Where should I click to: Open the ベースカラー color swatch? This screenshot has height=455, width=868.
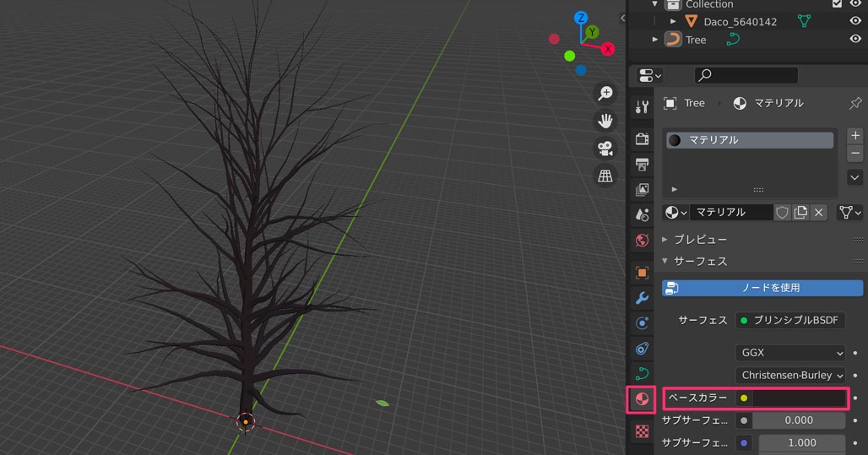pyautogui.click(x=800, y=398)
